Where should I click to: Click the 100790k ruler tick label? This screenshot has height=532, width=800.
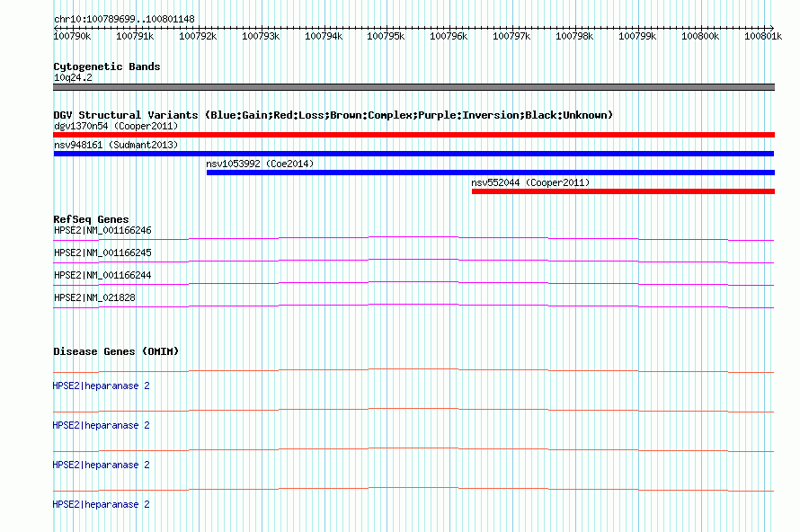[x=72, y=36]
